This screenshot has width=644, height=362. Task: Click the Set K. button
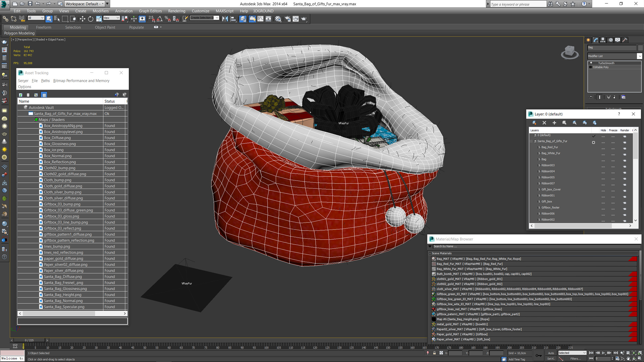tap(551, 359)
